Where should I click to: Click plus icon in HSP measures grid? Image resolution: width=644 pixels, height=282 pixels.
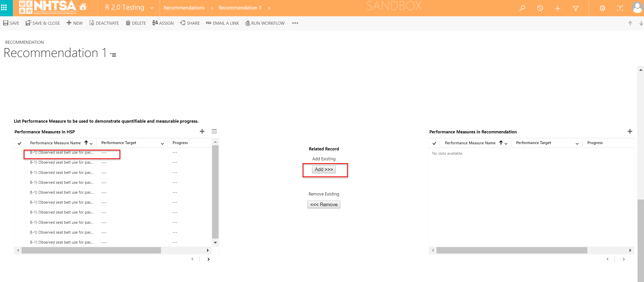click(202, 131)
